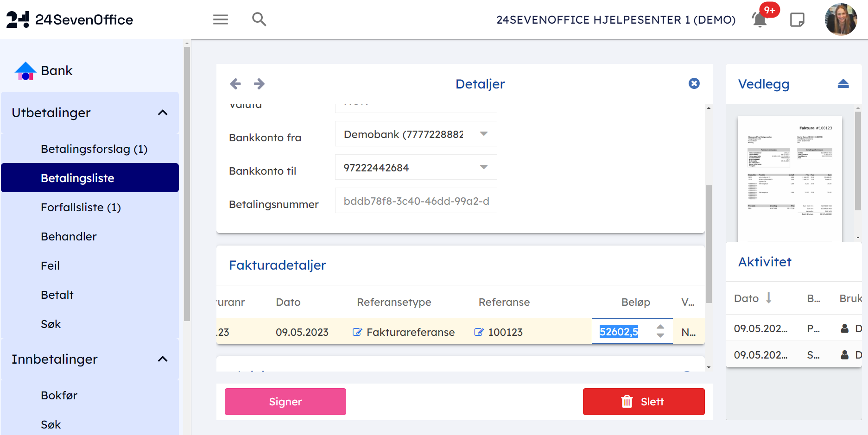
Task: Select Forfallsliste (1) menu item
Action: coord(81,208)
